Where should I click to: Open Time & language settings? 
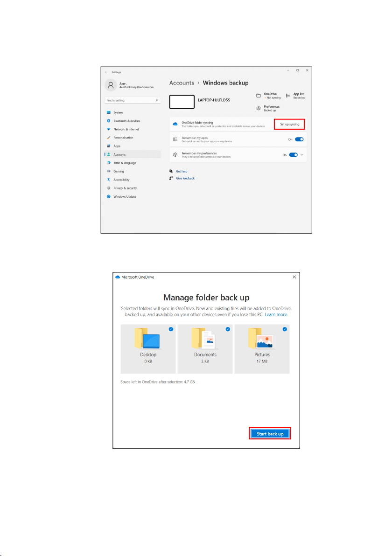(x=125, y=163)
